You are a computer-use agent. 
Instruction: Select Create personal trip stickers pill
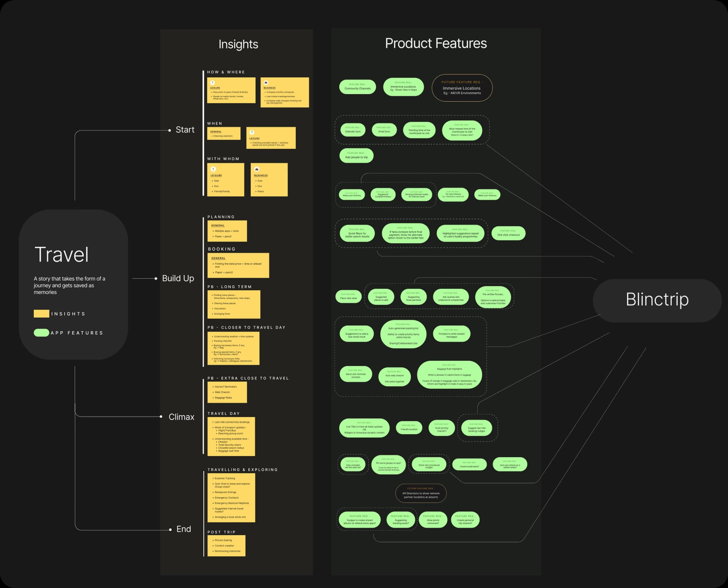[x=465, y=520]
